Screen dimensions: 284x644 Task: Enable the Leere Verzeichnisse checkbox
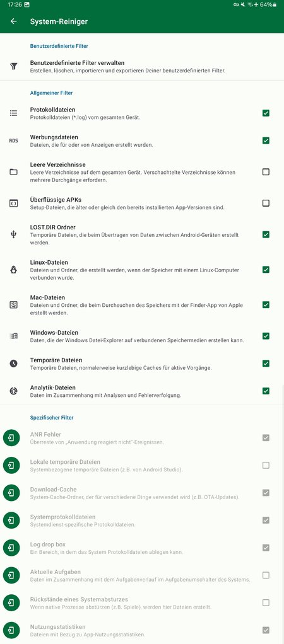(x=266, y=171)
